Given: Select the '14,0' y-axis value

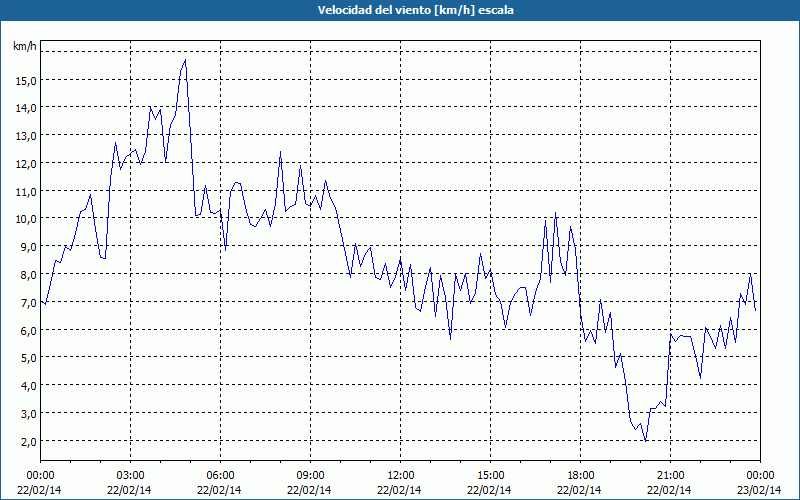Looking at the screenshot, I should [x=27, y=108].
